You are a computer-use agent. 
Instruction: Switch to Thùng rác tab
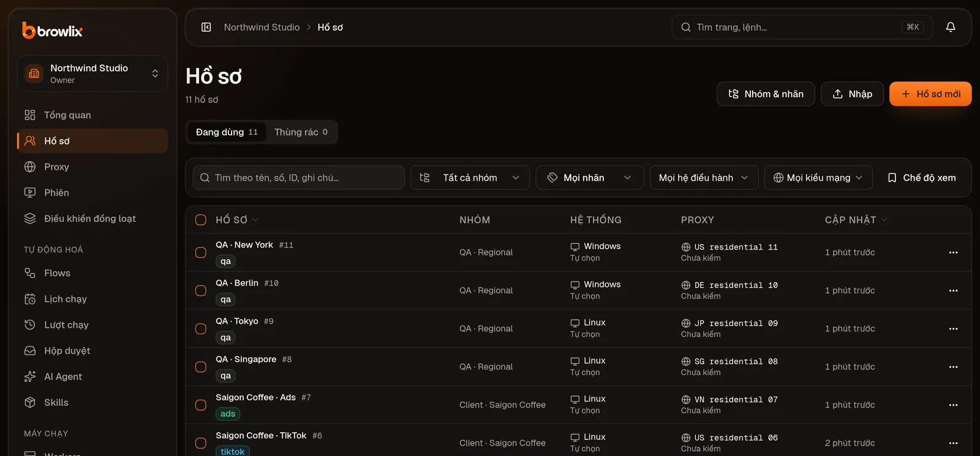(x=301, y=132)
